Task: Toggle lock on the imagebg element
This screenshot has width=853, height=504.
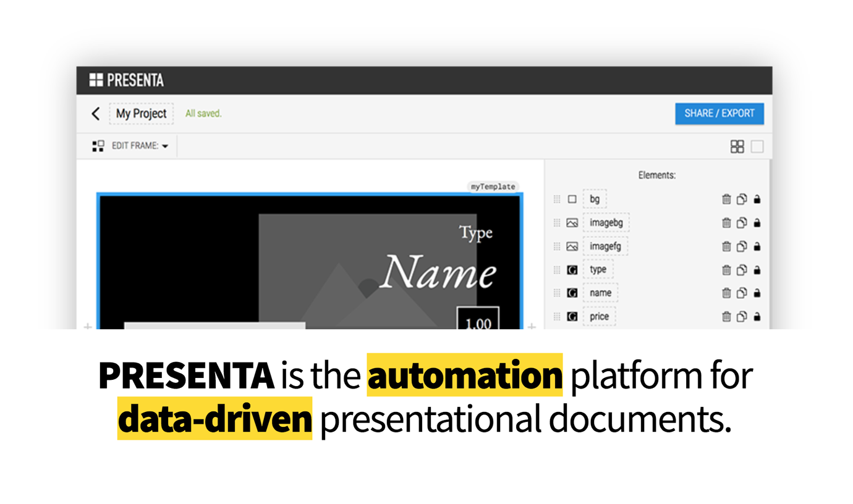Action: [757, 223]
